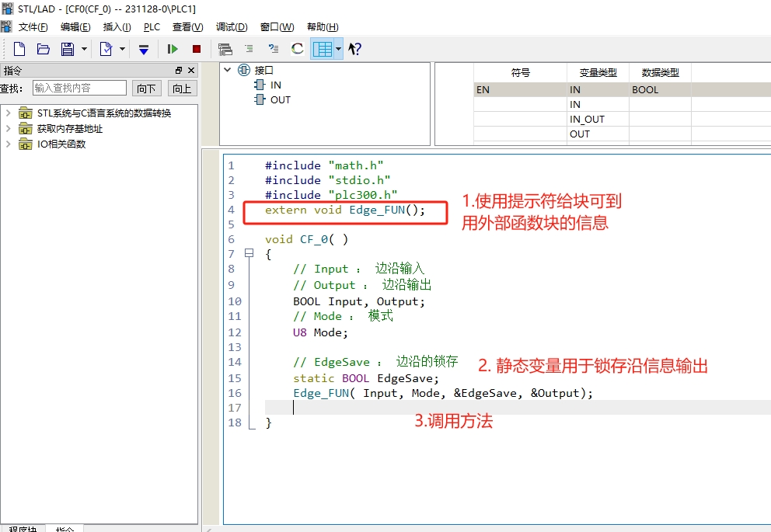Image resolution: width=771 pixels, height=532 pixels.
Task: Start run with green play icon
Action: tap(172, 49)
